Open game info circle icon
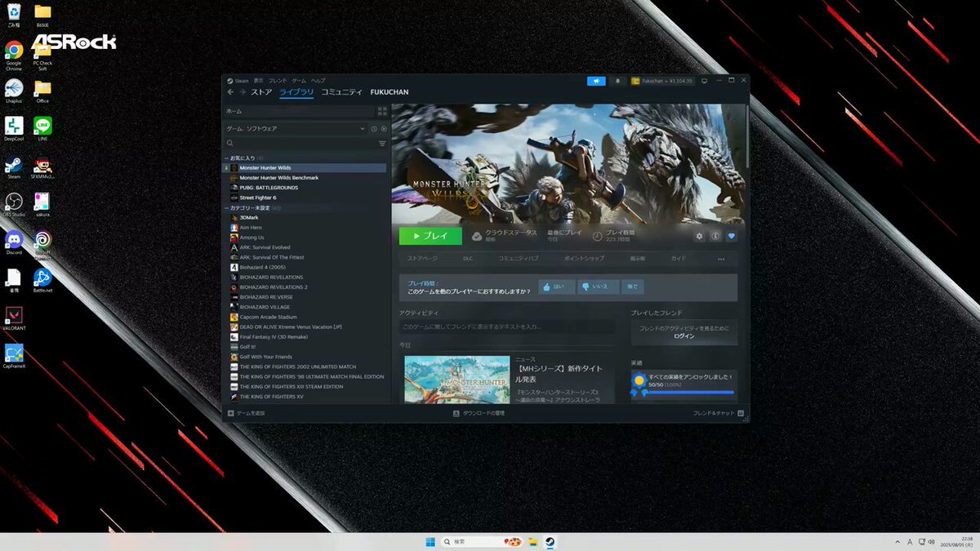This screenshot has width=980, height=551. [715, 236]
